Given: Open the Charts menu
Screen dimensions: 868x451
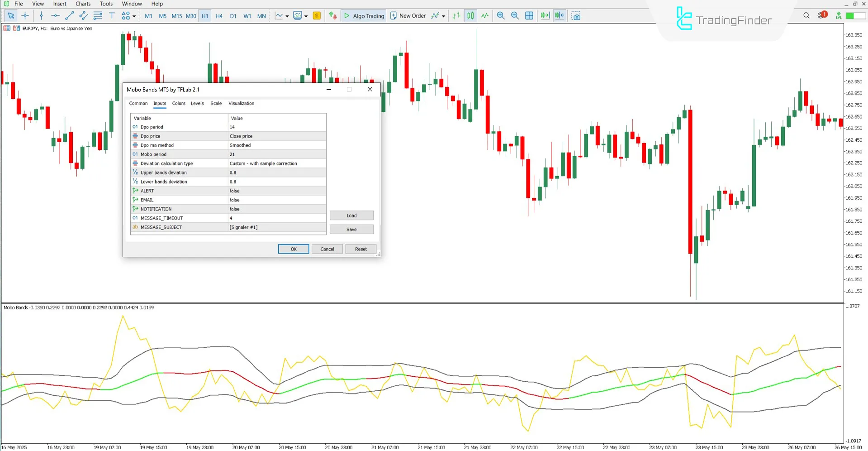Looking at the screenshot, I should coord(82,4).
